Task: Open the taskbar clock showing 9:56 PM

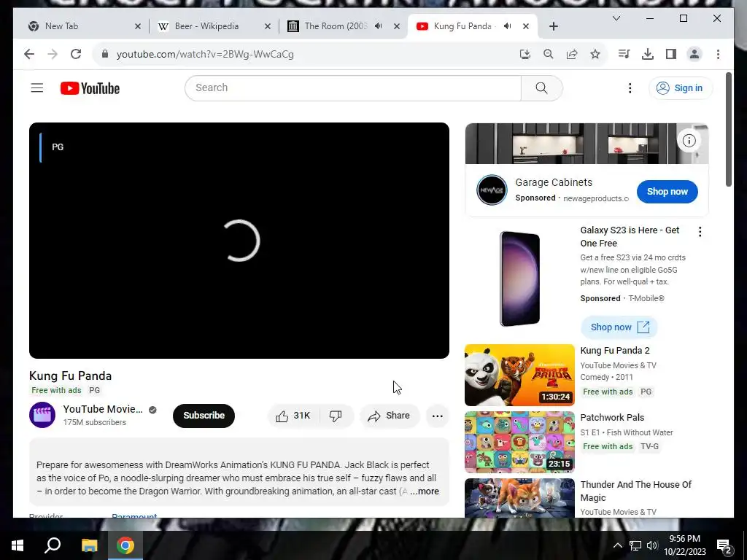Action: pyautogui.click(x=684, y=545)
